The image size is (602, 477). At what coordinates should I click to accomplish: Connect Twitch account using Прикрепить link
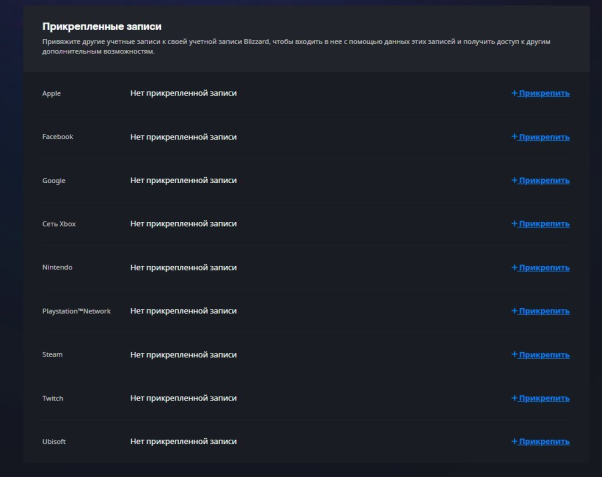point(541,398)
